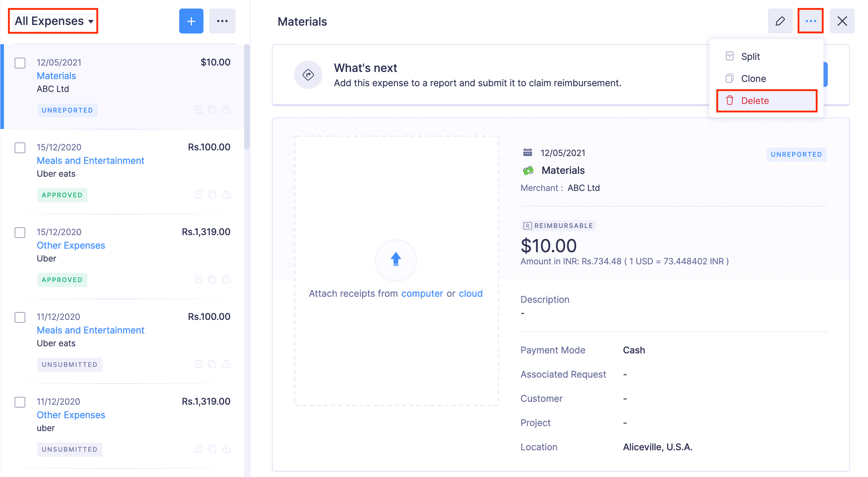Click receipt icon on Materials expense row
868x477 pixels.
pyautogui.click(x=198, y=110)
